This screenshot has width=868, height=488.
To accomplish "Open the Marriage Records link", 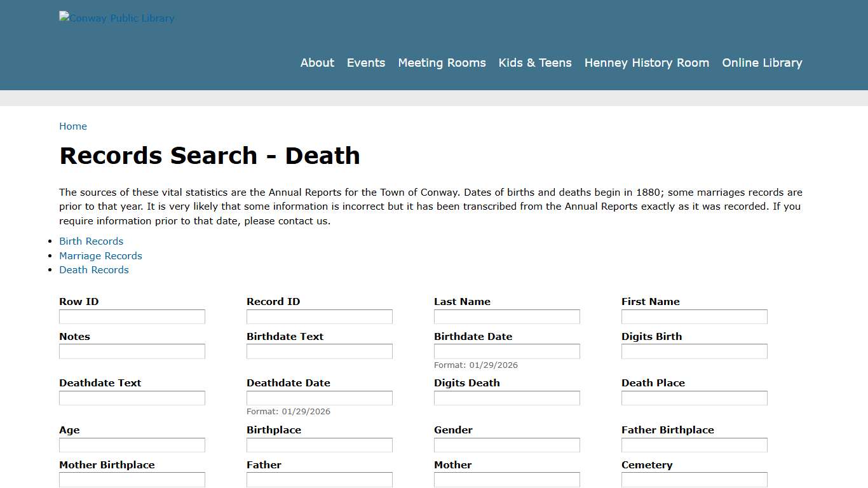I will pos(100,255).
